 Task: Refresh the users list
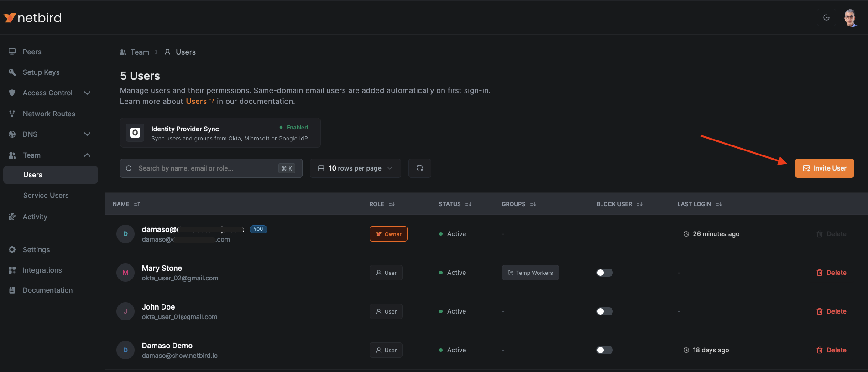point(420,168)
